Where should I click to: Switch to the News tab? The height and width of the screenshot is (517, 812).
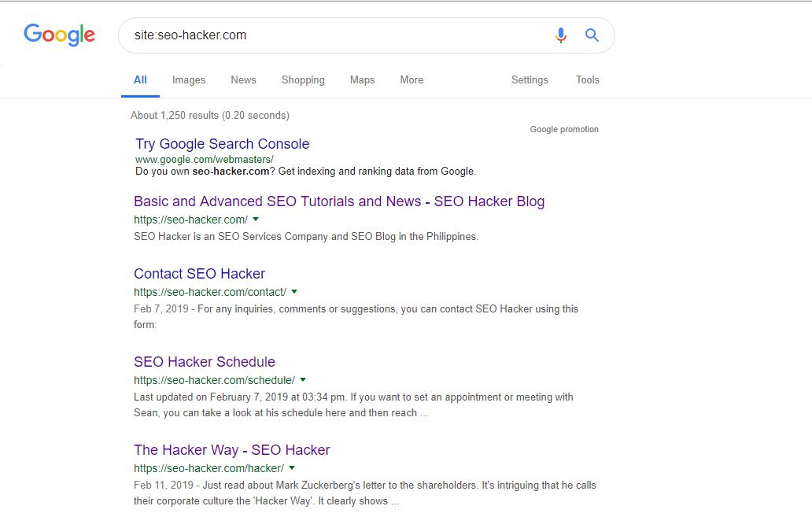tap(243, 80)
